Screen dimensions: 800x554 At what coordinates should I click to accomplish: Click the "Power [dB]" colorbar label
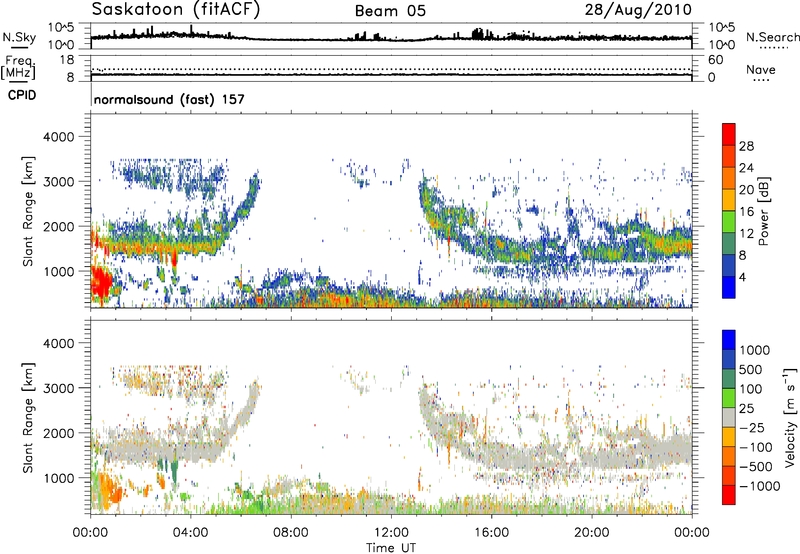point(763,211)
